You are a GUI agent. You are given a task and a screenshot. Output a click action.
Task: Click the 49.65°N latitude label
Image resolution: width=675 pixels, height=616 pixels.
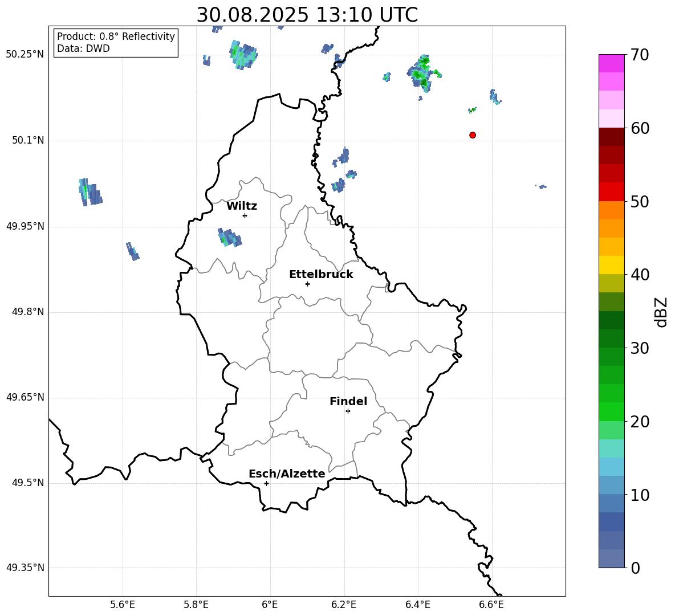coord(25,397)
